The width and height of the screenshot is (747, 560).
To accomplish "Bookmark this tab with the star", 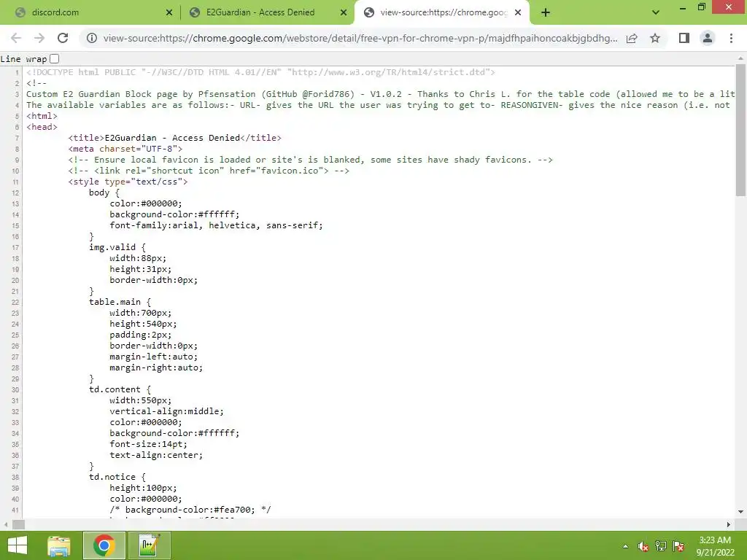I will [x=655, y=38].
